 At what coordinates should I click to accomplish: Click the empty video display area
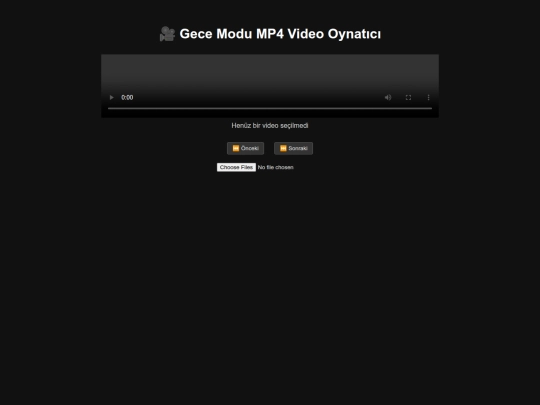pyautogui.click(x=270, y=71)
